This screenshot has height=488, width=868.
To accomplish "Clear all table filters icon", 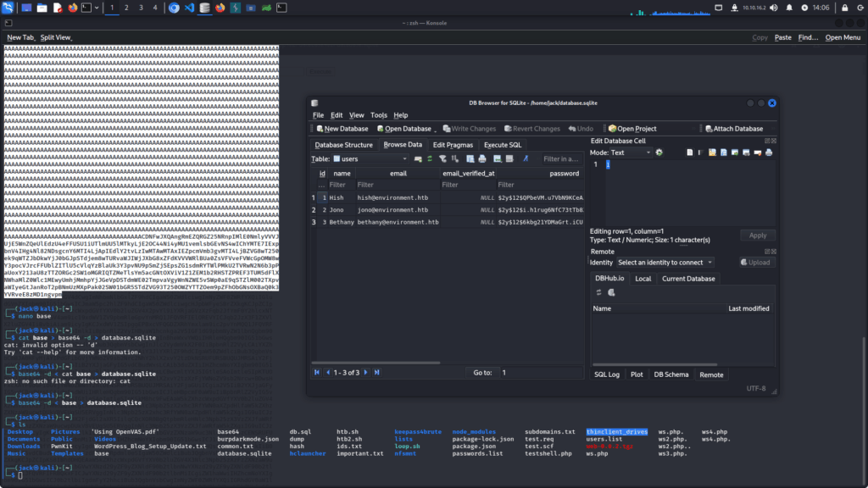I will [x=442, y=158].
